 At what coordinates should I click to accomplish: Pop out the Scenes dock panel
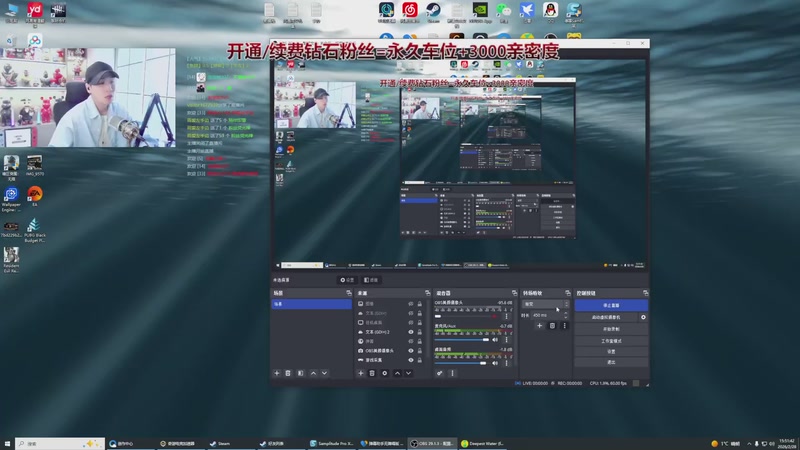point(349,293)
